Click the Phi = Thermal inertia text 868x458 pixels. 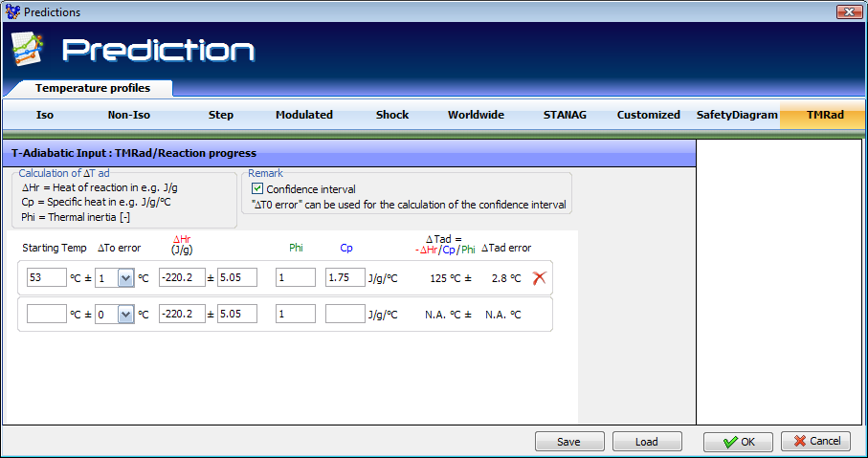click(x=76, y=217)
